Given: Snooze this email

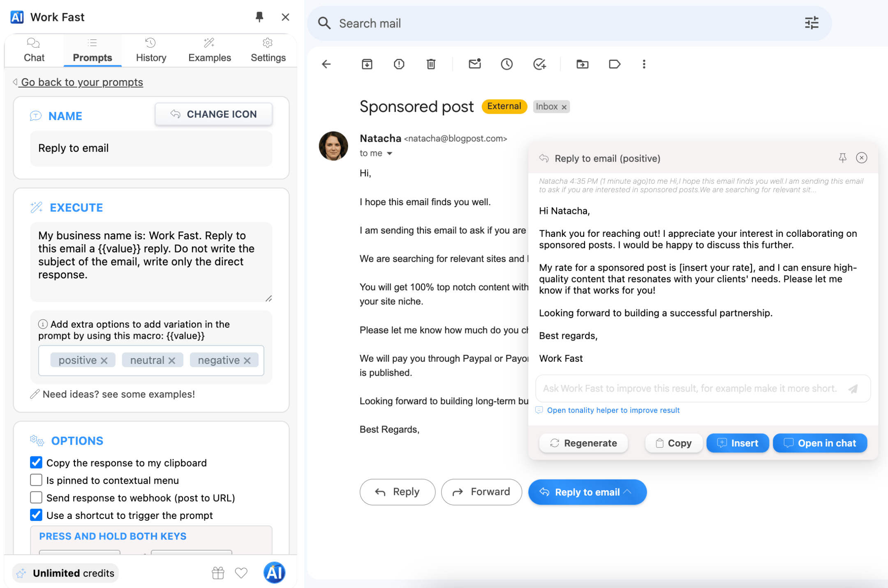Looking at the screenshot, I should click(507, 64).
